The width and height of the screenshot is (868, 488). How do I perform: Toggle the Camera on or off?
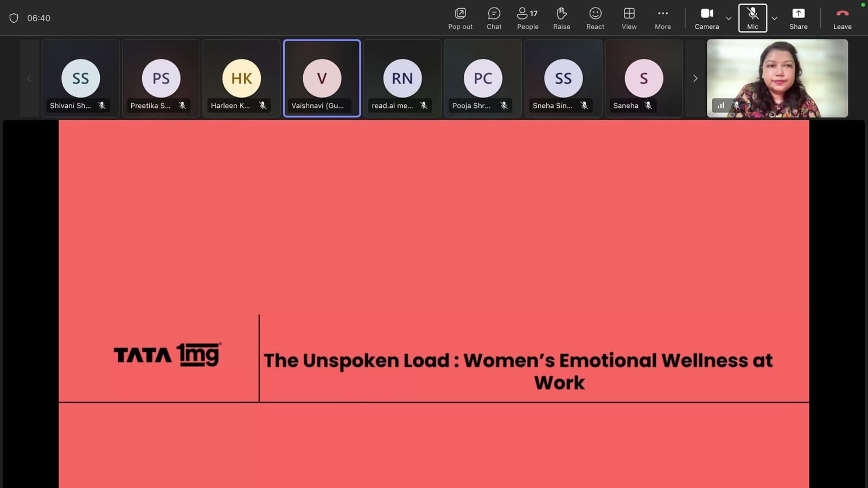706,18
